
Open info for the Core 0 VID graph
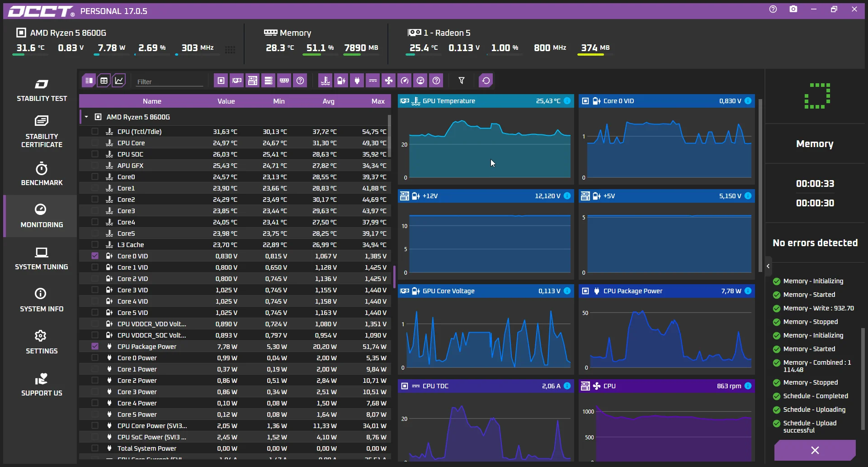coord(748,101)
